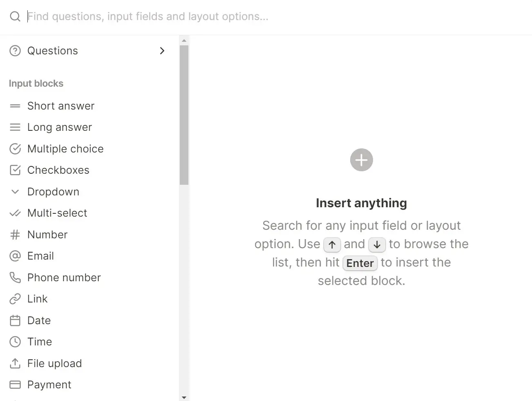Click the Number hash icon
This screenshot has height=401, width=532.
[15, 235]
